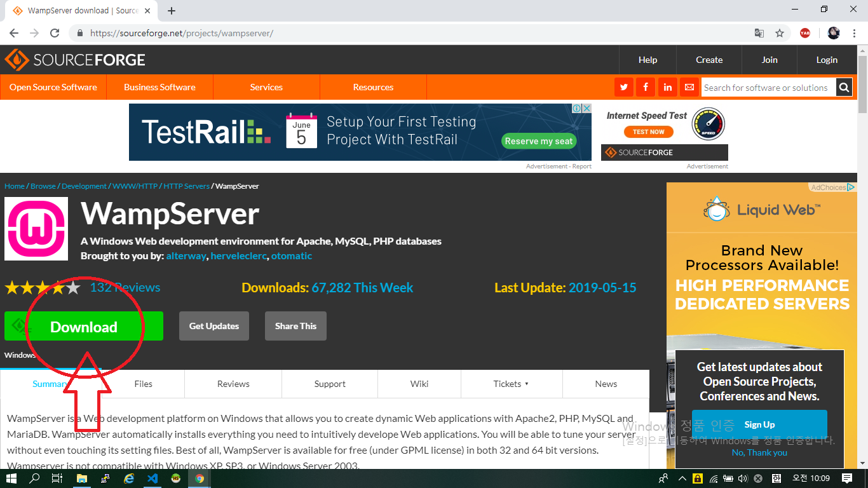This screenshot has height=488, width=868.
Task: Open otomatic contributor link
Action: tap(292, 255)
